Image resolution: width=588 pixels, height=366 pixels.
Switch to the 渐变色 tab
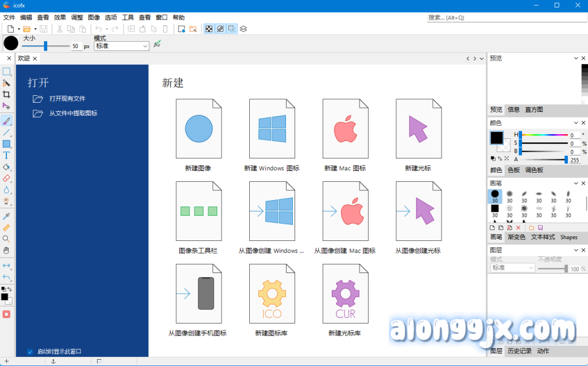pos(516,237)
